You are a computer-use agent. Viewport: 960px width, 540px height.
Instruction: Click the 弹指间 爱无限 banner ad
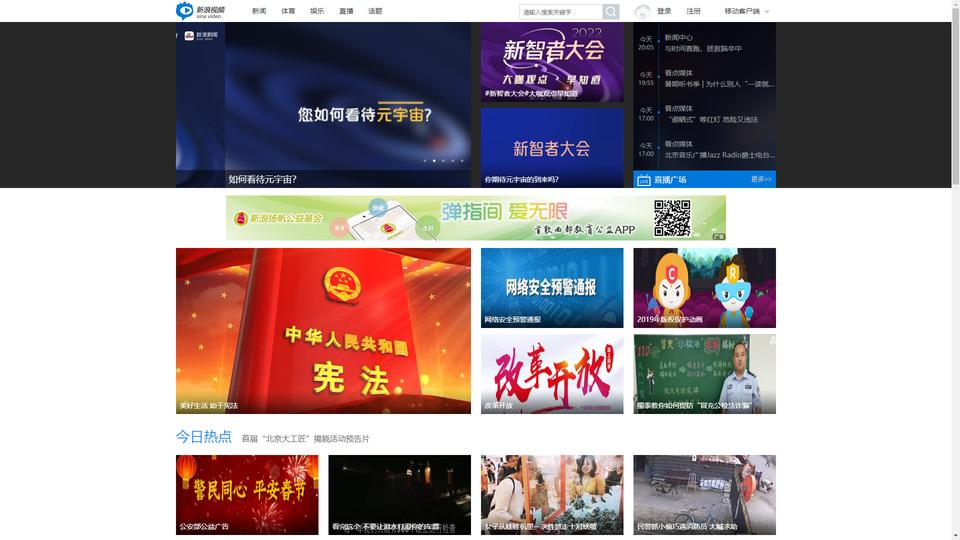[476, 218]
